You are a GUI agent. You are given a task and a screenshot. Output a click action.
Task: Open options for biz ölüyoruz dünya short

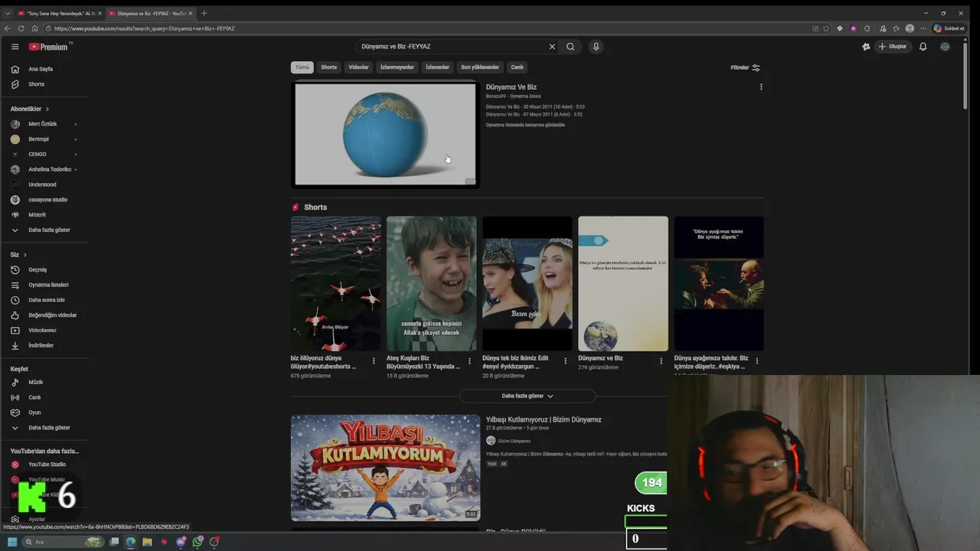coord(374,361)
